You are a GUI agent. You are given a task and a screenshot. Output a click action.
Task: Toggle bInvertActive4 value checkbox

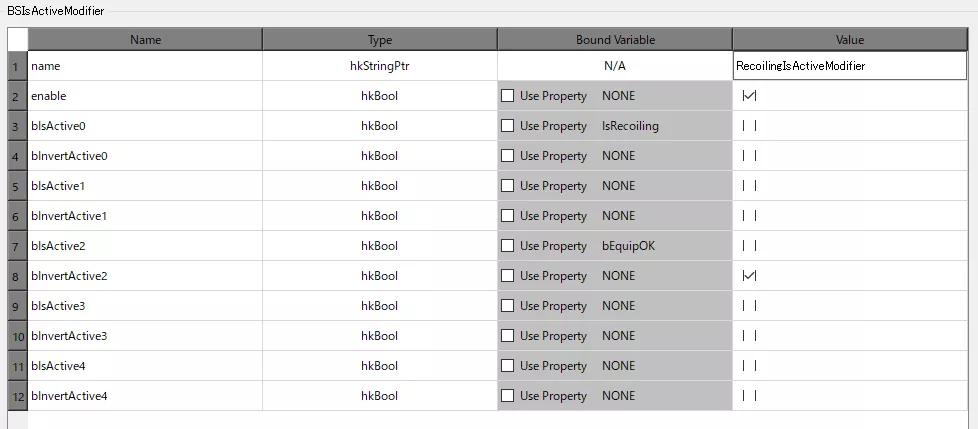click(x=749, y=396)
